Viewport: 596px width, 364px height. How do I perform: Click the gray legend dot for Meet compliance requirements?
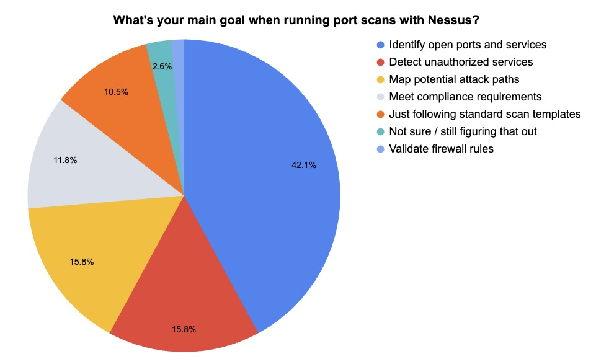coord(380,97)
